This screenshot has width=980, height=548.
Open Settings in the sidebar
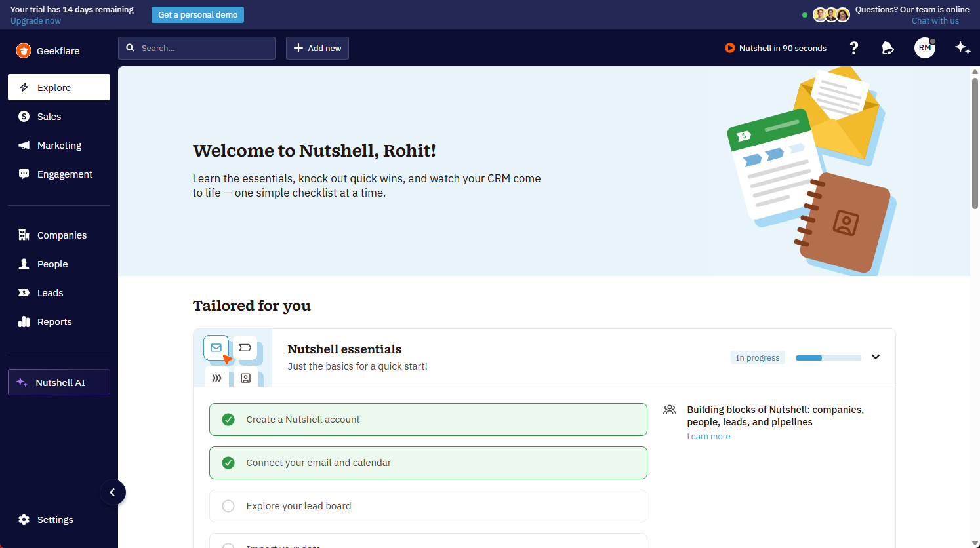click(x=59, y=519)
